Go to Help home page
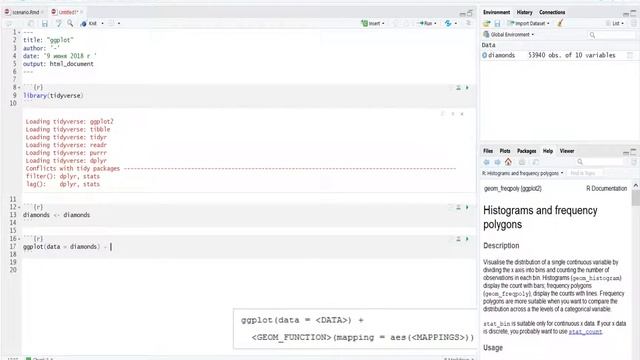Image resolution: width=640 pixels, height=360 pixels. click(x=508, y=162)
